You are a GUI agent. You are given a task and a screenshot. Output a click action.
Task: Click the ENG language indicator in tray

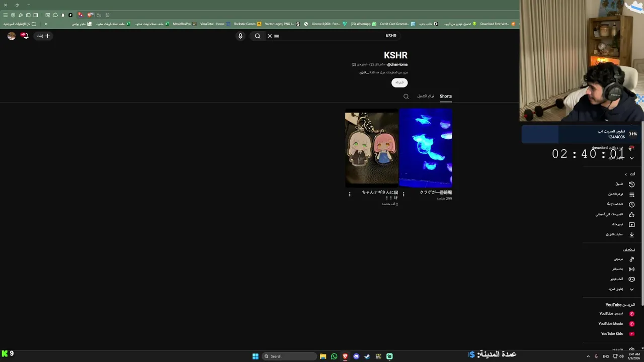click(606, 356)
